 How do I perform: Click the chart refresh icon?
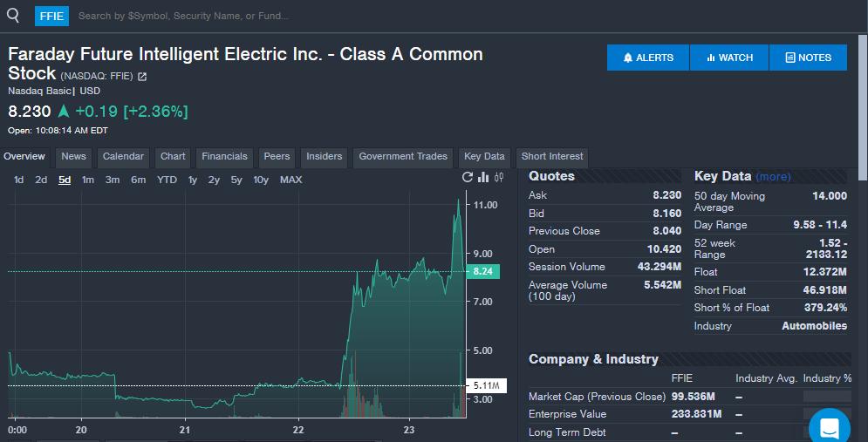[x=468, y=177]
